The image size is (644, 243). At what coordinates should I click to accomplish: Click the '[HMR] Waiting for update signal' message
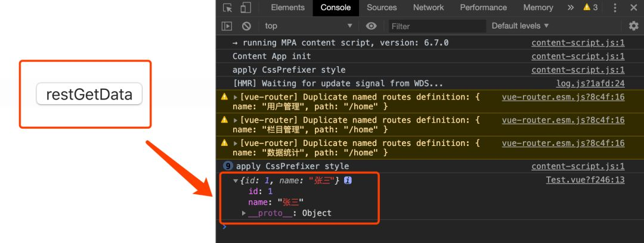click(338, 84)
